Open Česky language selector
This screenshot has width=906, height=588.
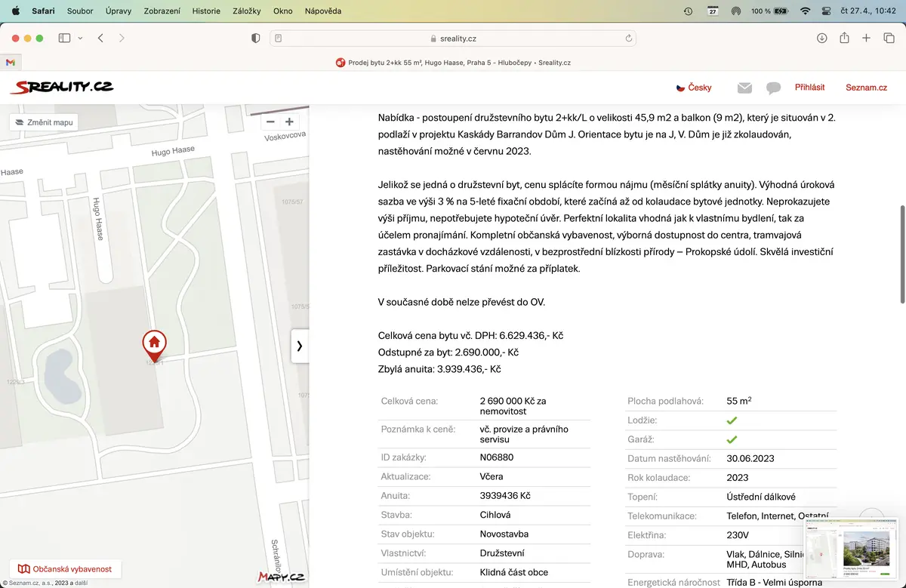[694, 88]
